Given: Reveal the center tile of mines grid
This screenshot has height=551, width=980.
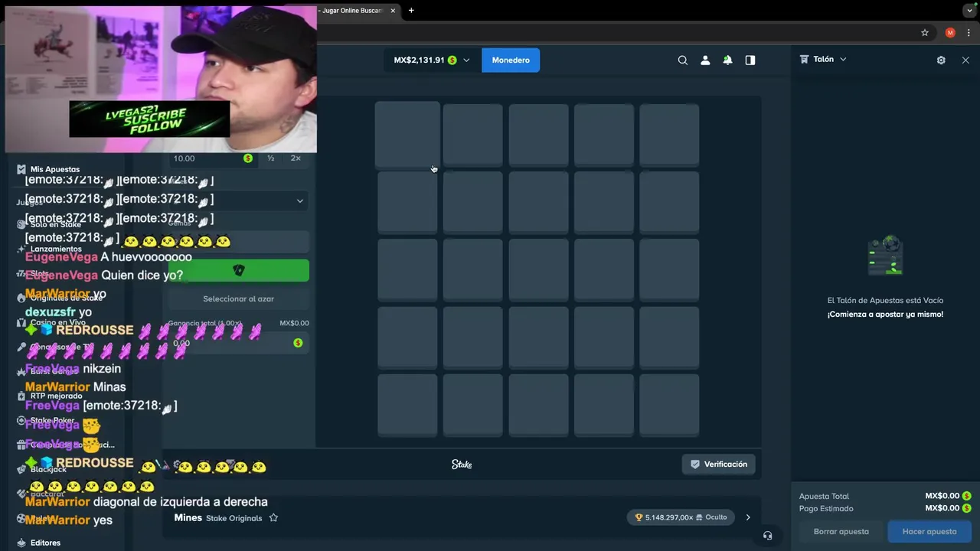Looking at the screenshot, I should click(x=538, y=270).
